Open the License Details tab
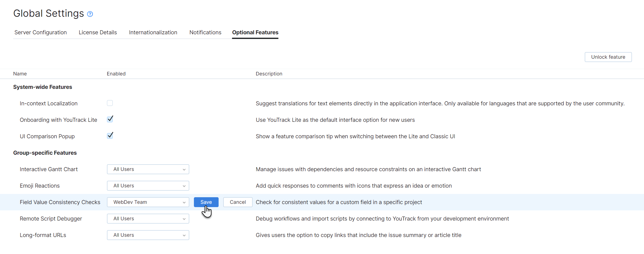Viewport: 644px width, 254px height. point(98,32)
